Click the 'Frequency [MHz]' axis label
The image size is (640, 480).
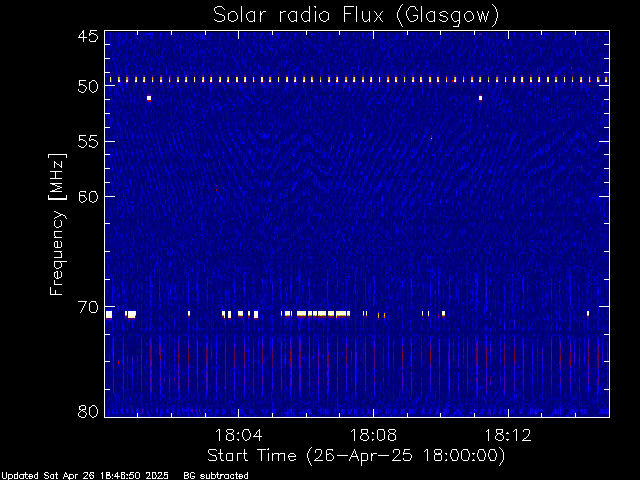[58, 224]
